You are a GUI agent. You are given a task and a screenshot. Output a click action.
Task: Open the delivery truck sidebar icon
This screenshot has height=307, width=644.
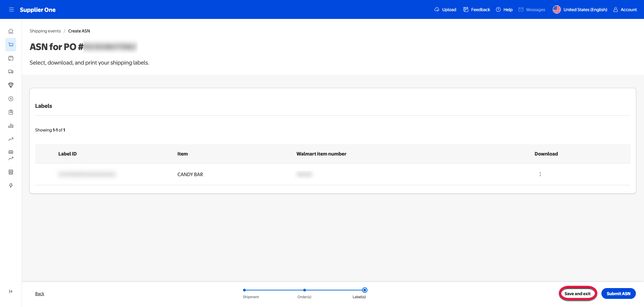11,72
